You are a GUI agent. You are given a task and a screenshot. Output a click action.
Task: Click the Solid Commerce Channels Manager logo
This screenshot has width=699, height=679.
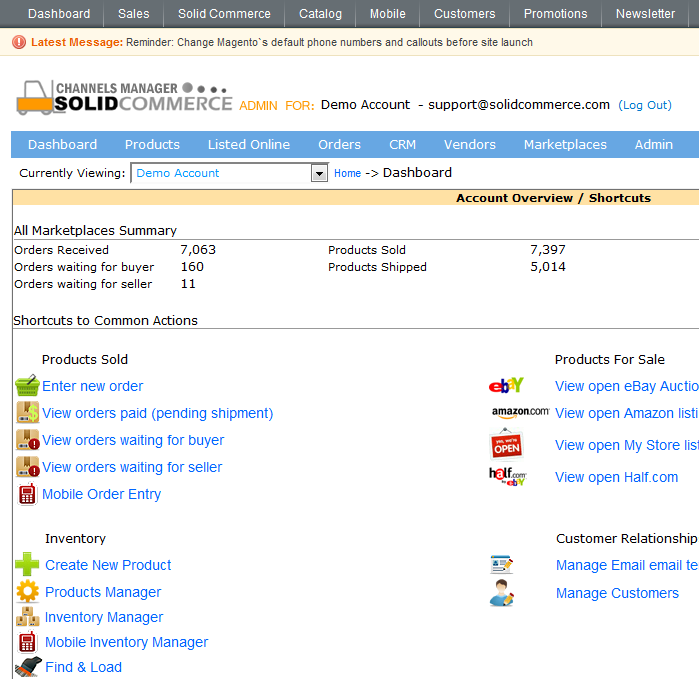(x=124, y=98)
